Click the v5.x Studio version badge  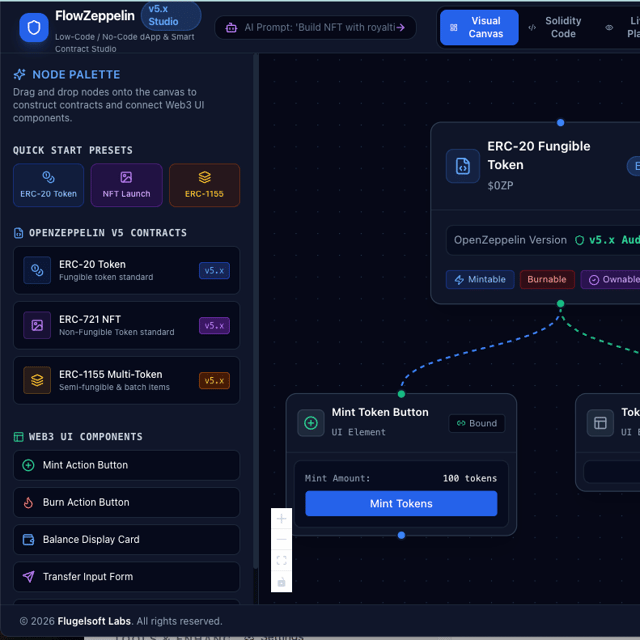pos(171,16)
